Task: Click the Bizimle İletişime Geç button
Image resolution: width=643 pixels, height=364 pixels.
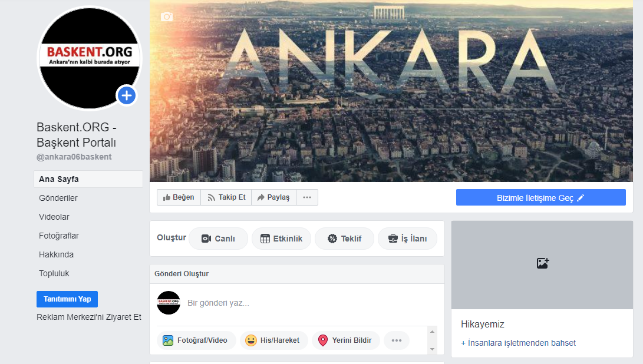Action: click(540, 198)
